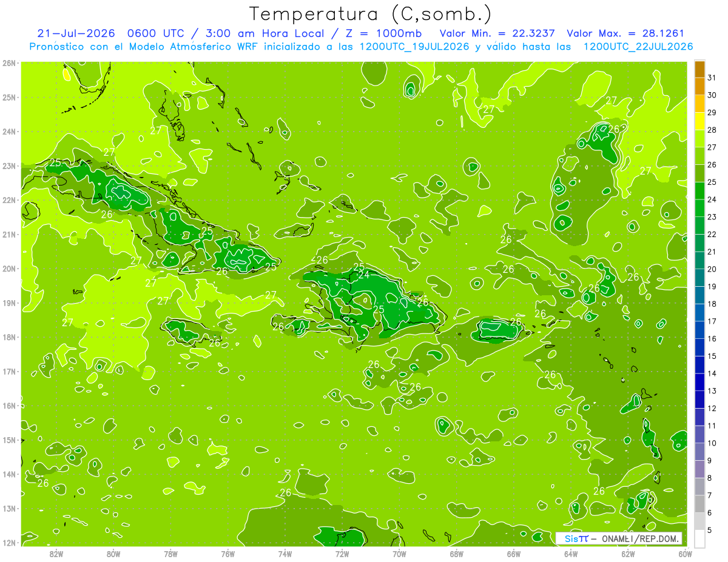Click the '74W' longitude axis label
This screenshot has height=562, width=728.
point(285,553)
